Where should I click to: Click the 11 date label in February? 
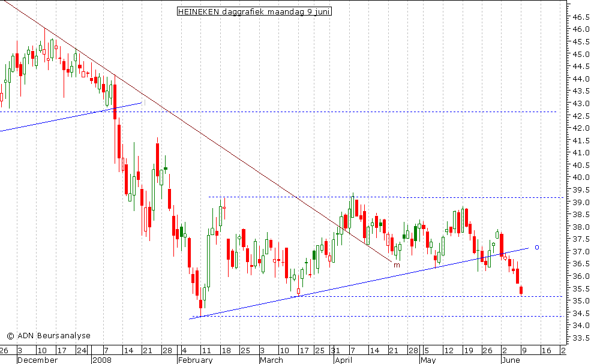coord(206,350)
